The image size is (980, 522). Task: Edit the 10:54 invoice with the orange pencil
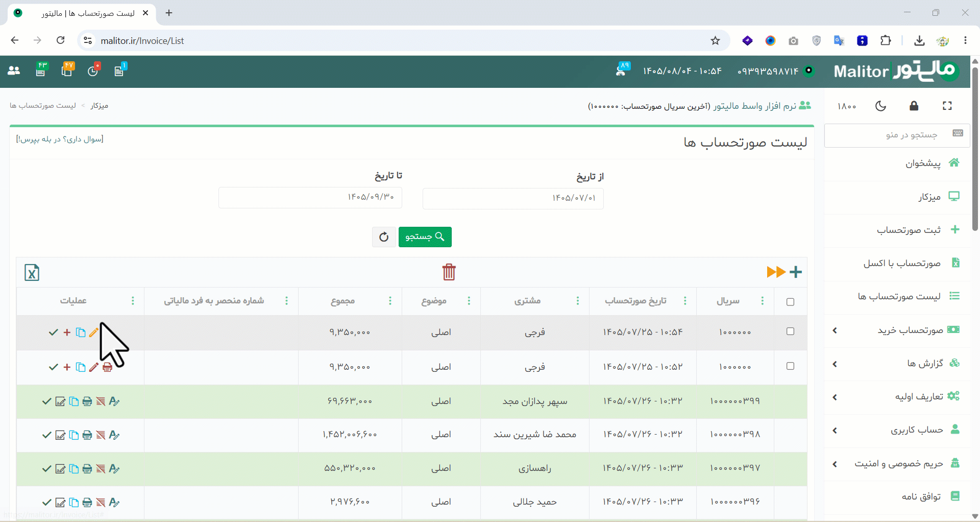(x=93, y=333)
